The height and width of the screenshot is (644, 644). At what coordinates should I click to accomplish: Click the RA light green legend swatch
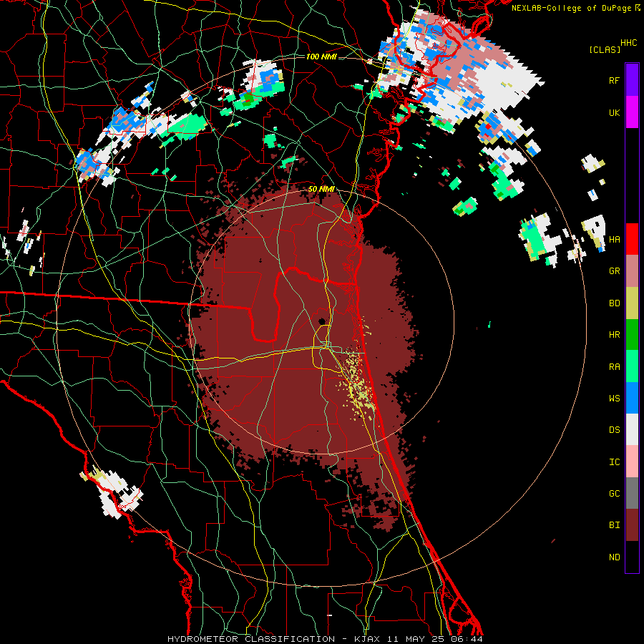tap(632, 366)
